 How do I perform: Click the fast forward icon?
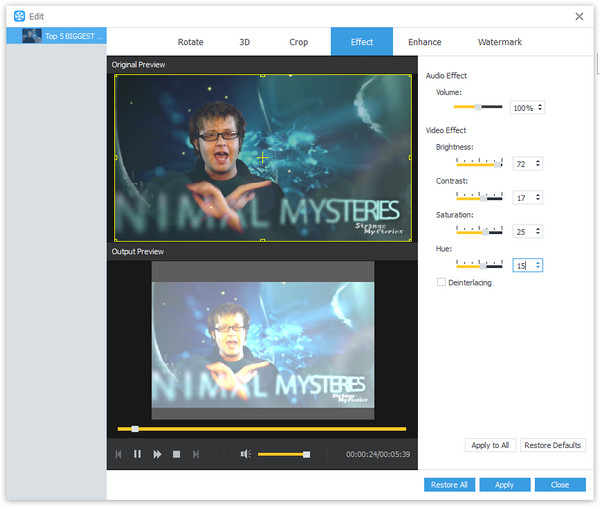point(157,454)
